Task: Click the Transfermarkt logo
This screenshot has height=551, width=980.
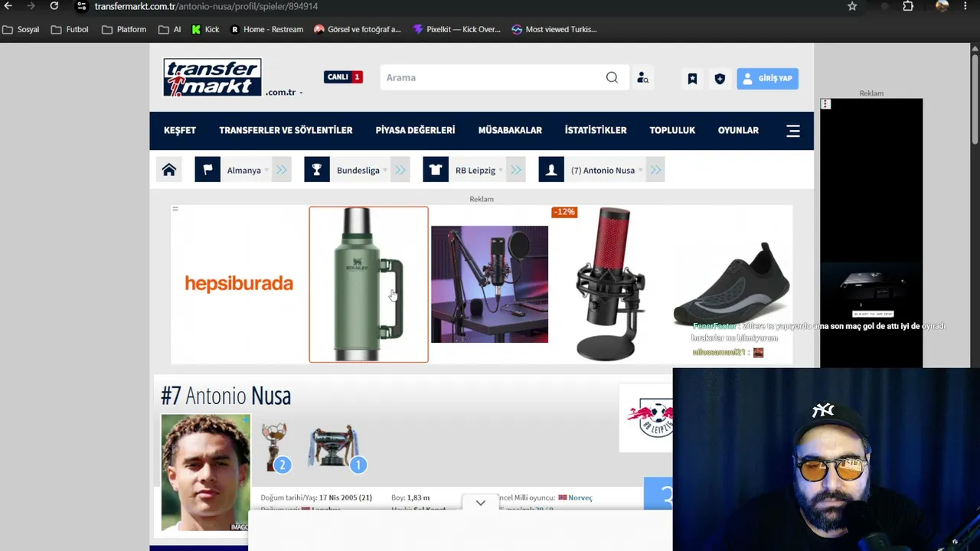Action: [212, 77]
